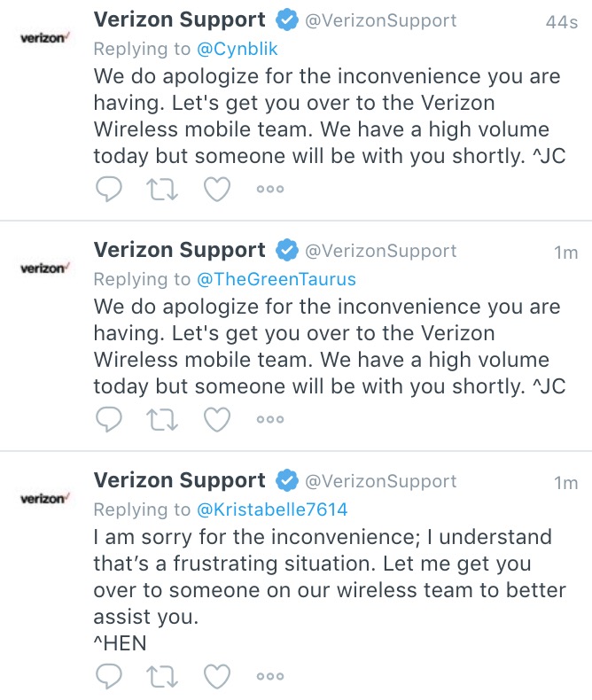Image resolution: width=592 pixels, height=700 pixels.
Task: Click the Verizon Support name on the third tweet
Action: click(179, 480)
